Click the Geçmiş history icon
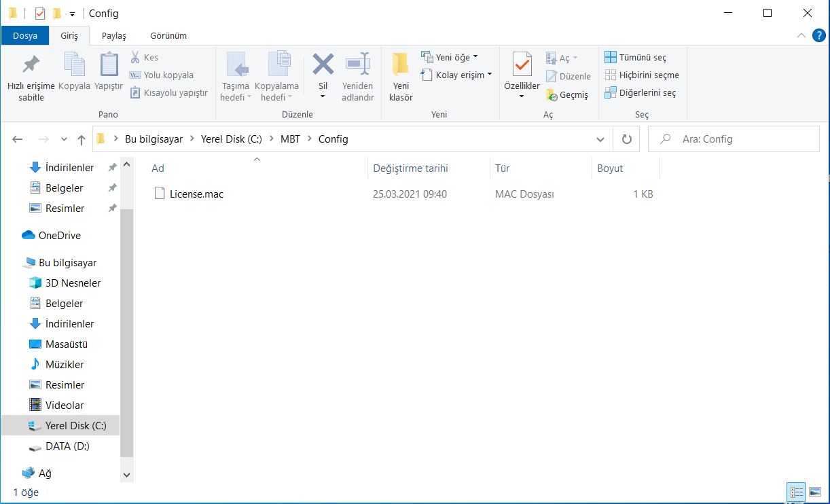This screenshot has width=830, height=504. (x=552, y=95)
